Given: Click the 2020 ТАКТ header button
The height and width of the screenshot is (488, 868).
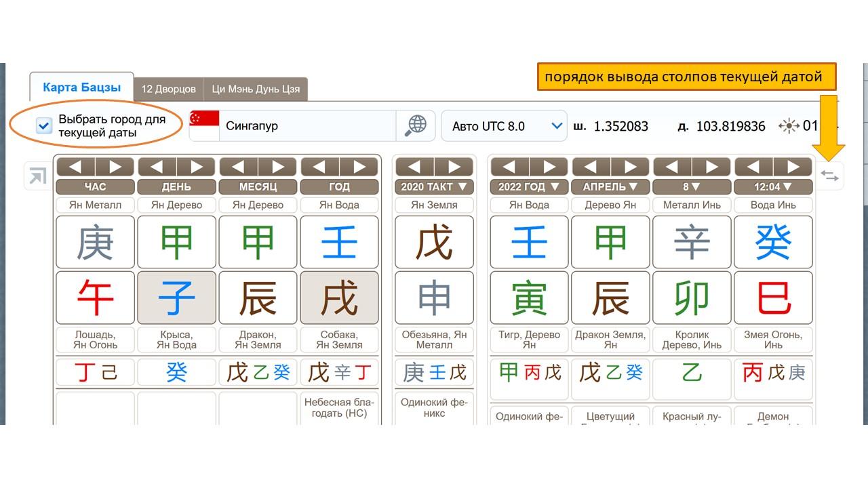Looking at the screenshot, I should [x=434, y=186].
